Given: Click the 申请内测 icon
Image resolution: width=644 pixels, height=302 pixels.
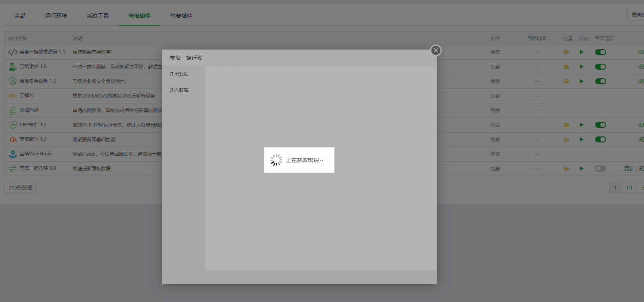Looking at the screenshot, I should (x=13, y=110).
